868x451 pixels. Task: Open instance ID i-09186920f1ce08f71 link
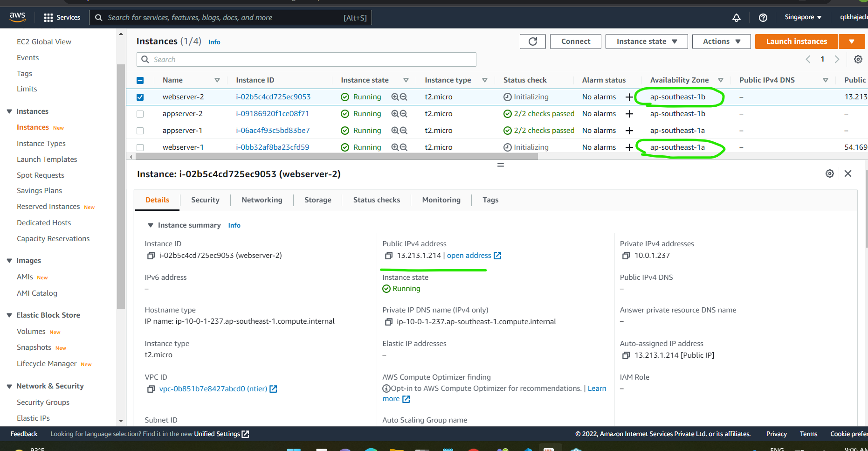(272, 114)
